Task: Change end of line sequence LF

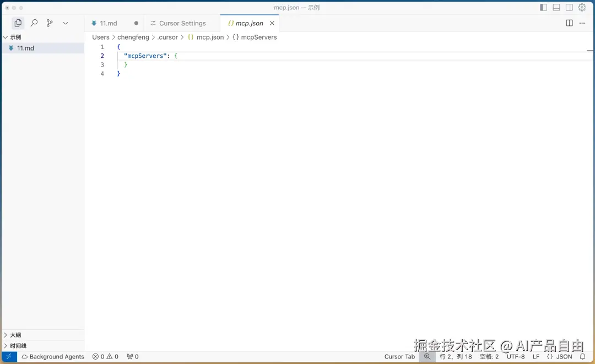Action: click(536, 357)
